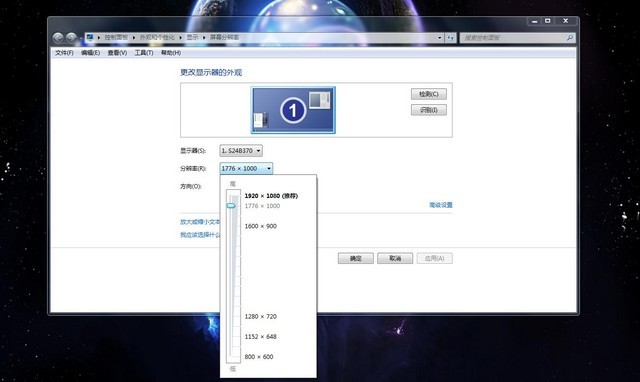Click the 取消 Cancel button
Screen dimensions: 640x382
point(395,258)
